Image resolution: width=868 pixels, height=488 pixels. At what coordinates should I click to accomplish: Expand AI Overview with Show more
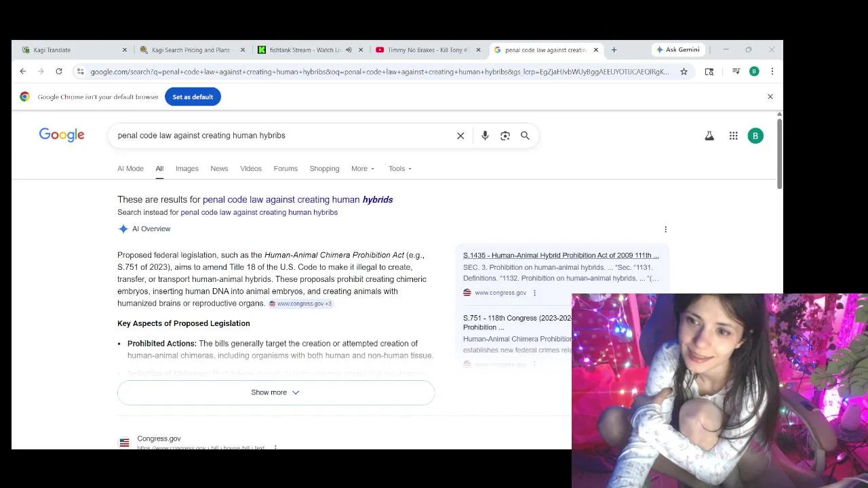point(276,392)
